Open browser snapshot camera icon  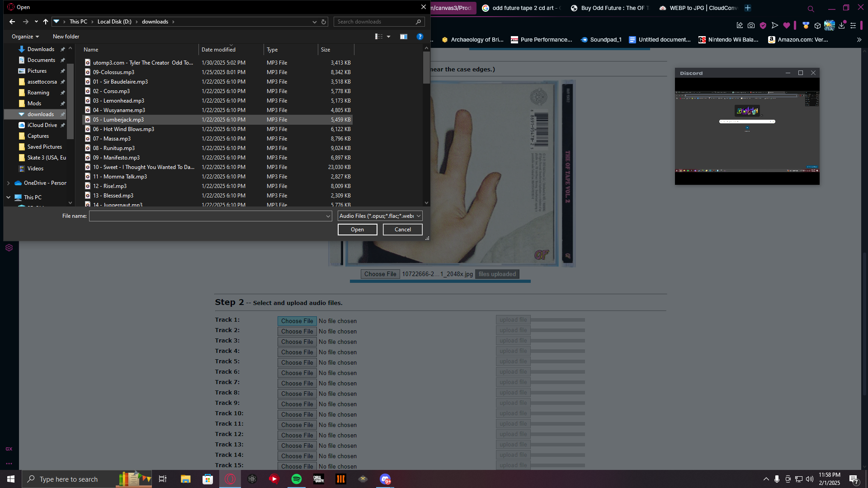click(x=751, y=26)
